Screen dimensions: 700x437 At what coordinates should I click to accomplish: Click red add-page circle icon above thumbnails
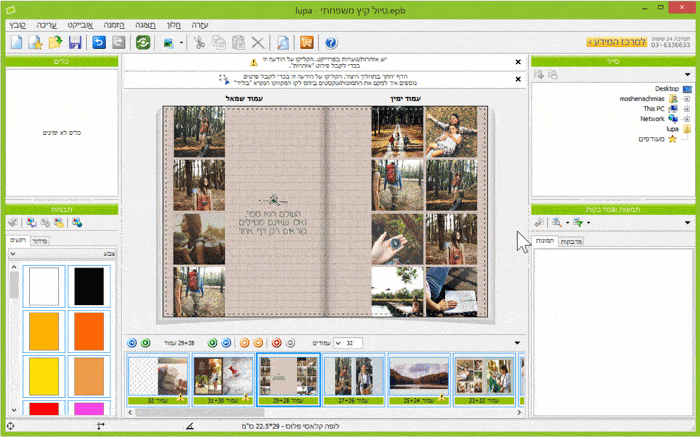277,343
